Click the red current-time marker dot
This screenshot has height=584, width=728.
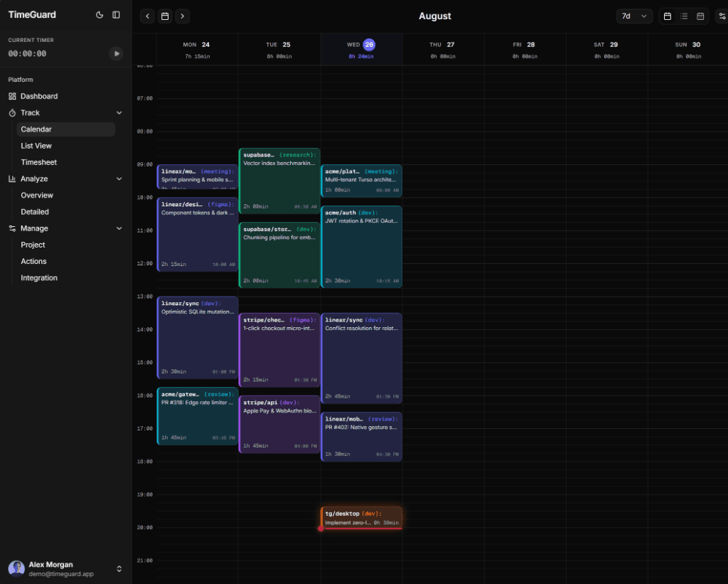tap(321, 529)
